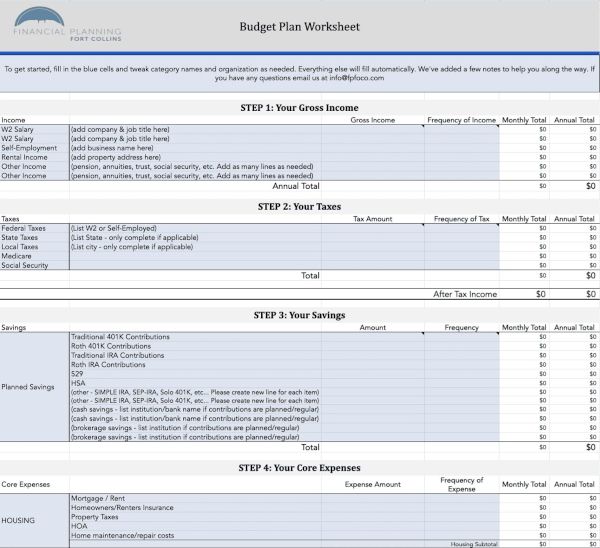The height and width of the screenshot is (548, 600).
Task: Click the Gross Income column header
Action: pyautogui.click(x=372, y=120)
